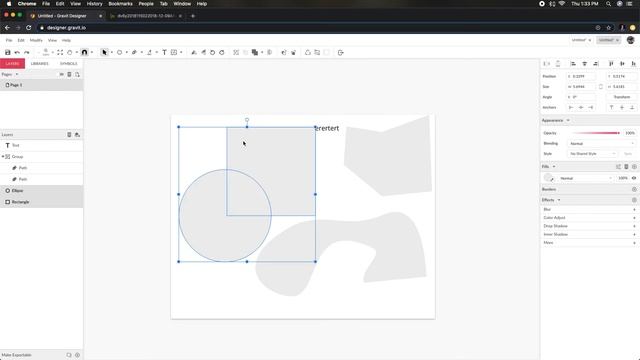Add a Blur effect with its plus
Viewport: 640px width, 360px height.
pyautogui.click(x=634, y=209)
